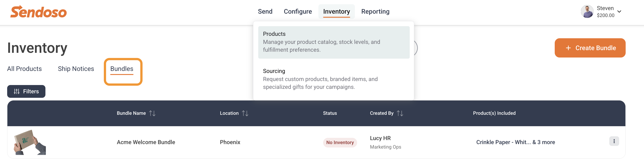This screenshot has height=162, width=644.
Task: Click the Acme Welcome Bundle name
Action: [146, 142]
